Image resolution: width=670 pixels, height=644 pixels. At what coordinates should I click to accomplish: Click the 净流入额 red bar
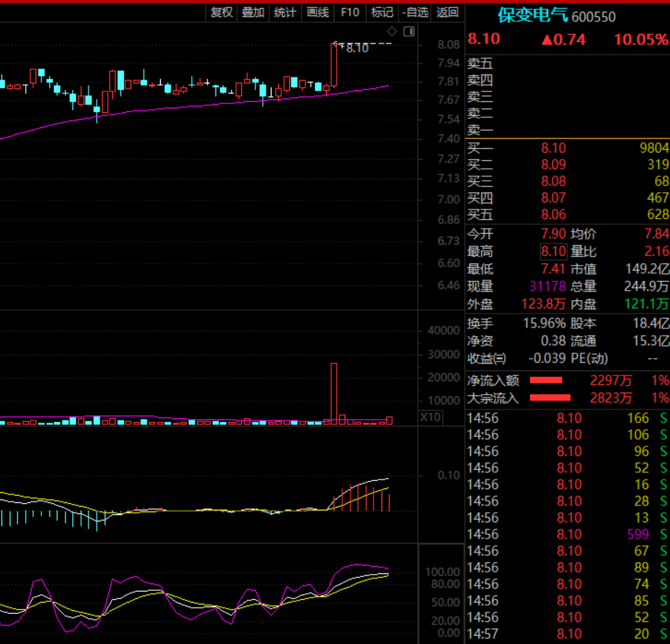pos(546,380)
